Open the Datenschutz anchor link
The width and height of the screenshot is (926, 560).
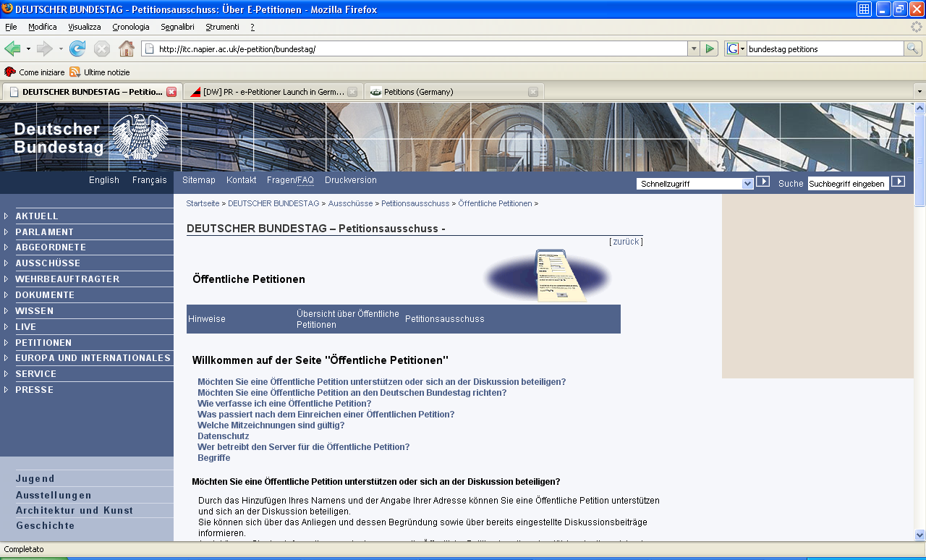tap(224, 436)
